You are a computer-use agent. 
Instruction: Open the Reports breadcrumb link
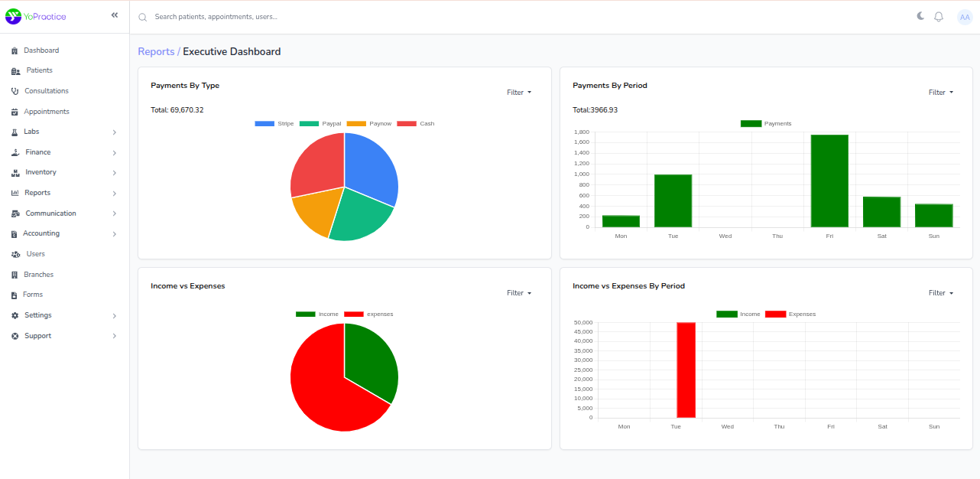(156, 51)
